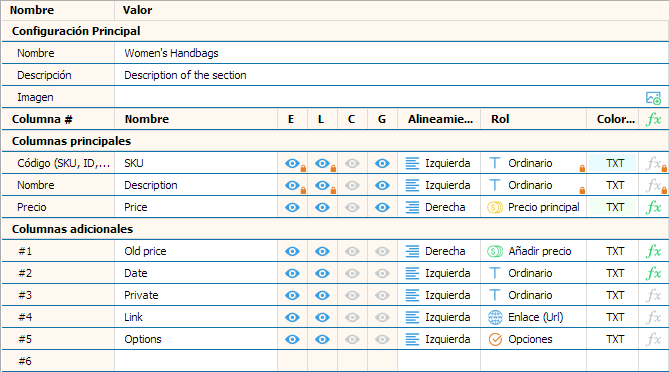Click left-align icon in Description row

click(x=412, y=185)
